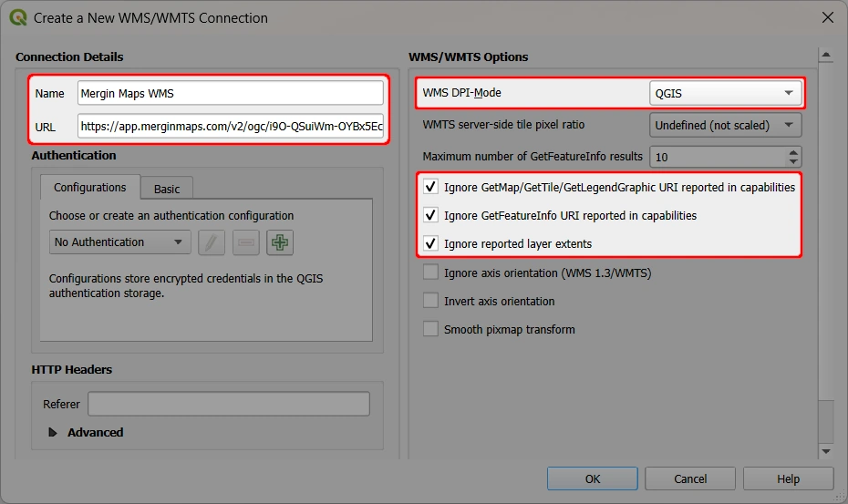
Task: Uncheck Ignore GetFeatureInfo URI reported in capabilities
Action: [430, 215]
